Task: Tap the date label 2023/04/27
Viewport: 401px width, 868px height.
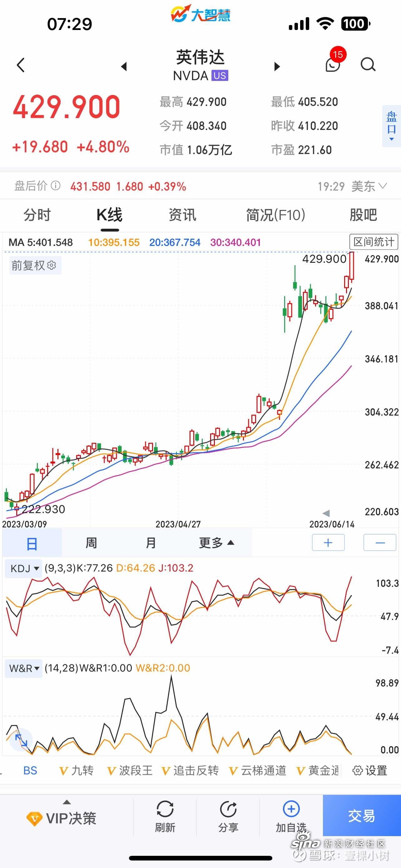Action: point(178,524)
